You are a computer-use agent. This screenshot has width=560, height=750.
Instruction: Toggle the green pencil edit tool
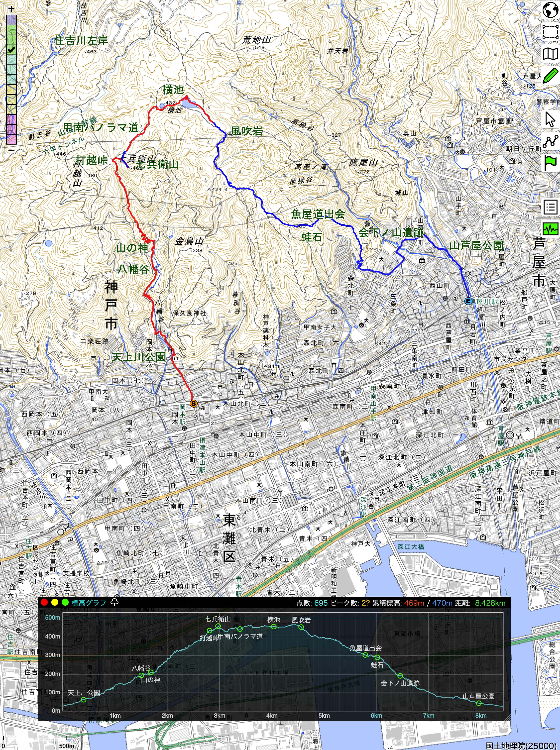point(551,76)
